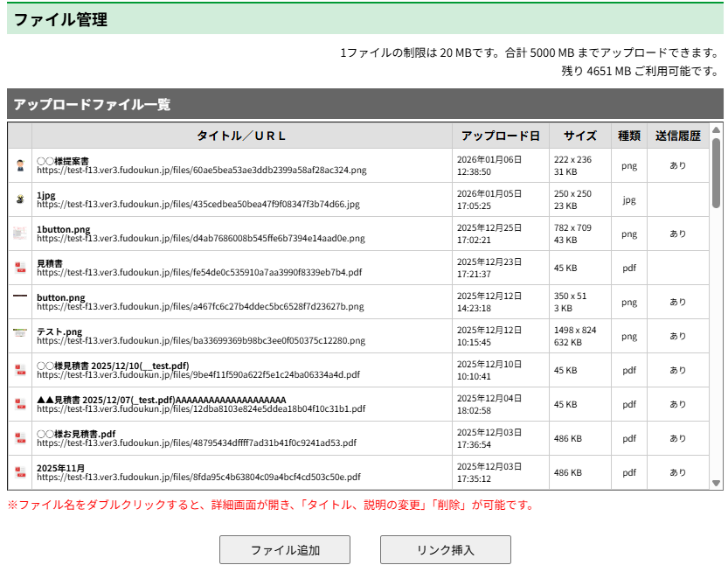
Task: Click the line thumbnail icon for button.png
Action: click(20, 297)
